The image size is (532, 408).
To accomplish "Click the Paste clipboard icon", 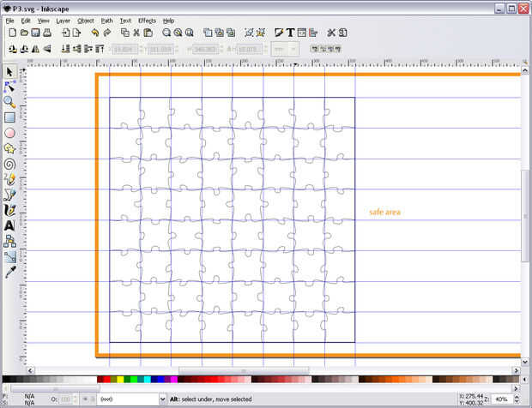I will (148, 33).
